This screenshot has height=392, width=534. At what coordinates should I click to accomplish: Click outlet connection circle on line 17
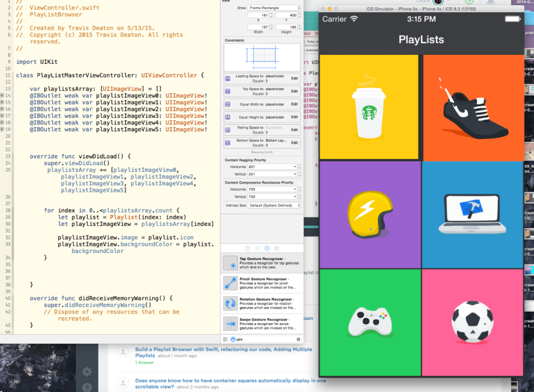2,116
